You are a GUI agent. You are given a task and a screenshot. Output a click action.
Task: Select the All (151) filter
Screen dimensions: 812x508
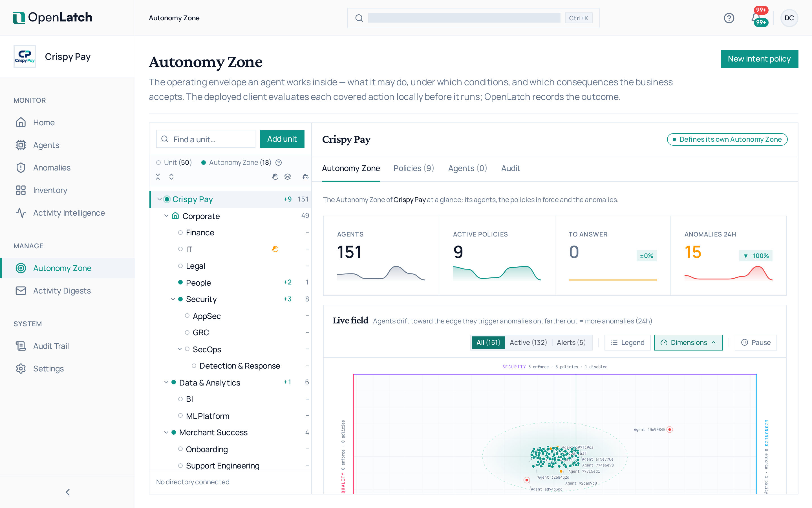[x=488, y=342]
